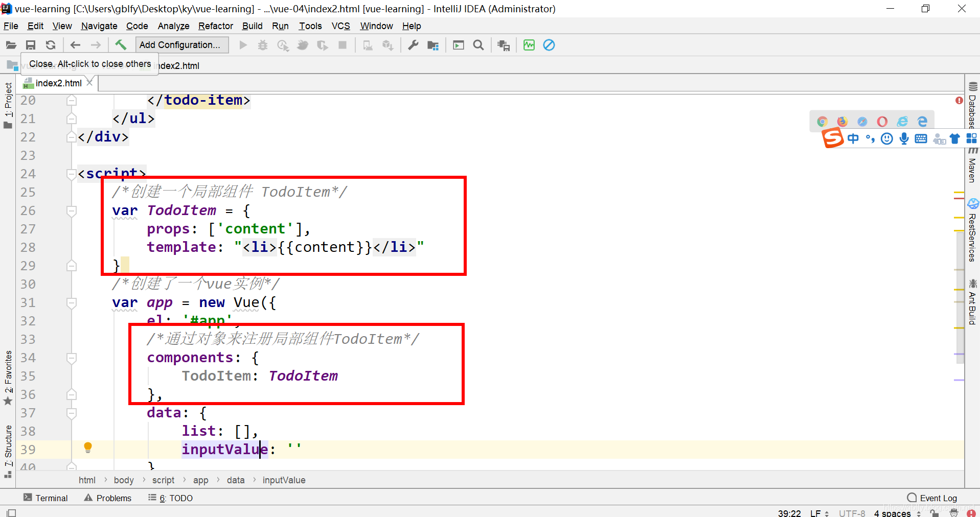
Task: Click the Stop square icon
Action: (x=343, y=45)
